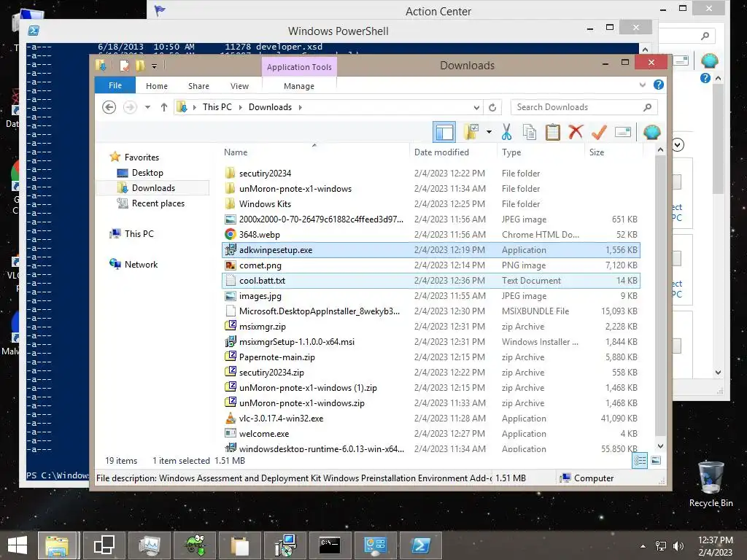Open PowerShell icon on the taskbar
This screenshot has width=747, height=560.
click(x=420, y=545)
